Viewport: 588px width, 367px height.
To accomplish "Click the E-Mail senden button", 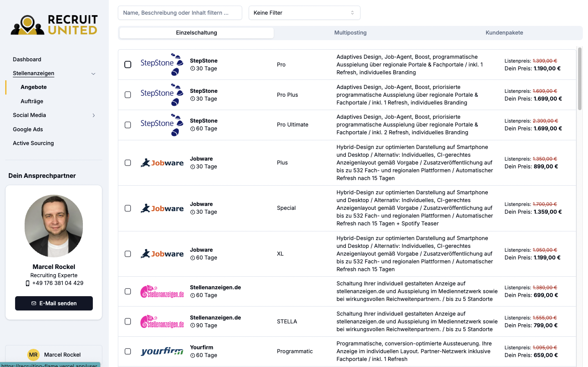I will tap(54, 304).
